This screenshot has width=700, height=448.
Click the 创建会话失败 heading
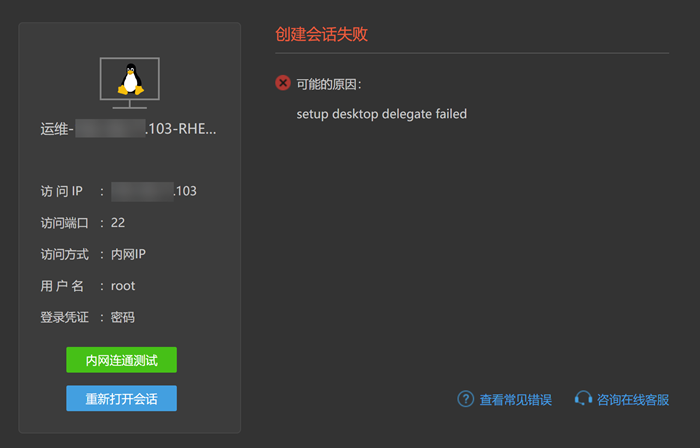tap(321, 35)
